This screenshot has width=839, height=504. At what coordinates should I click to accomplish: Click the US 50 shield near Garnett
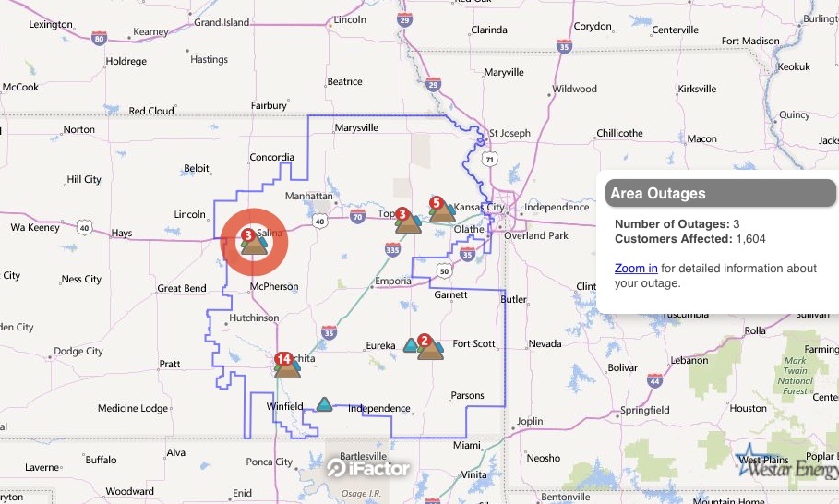(x=444, y=270)
